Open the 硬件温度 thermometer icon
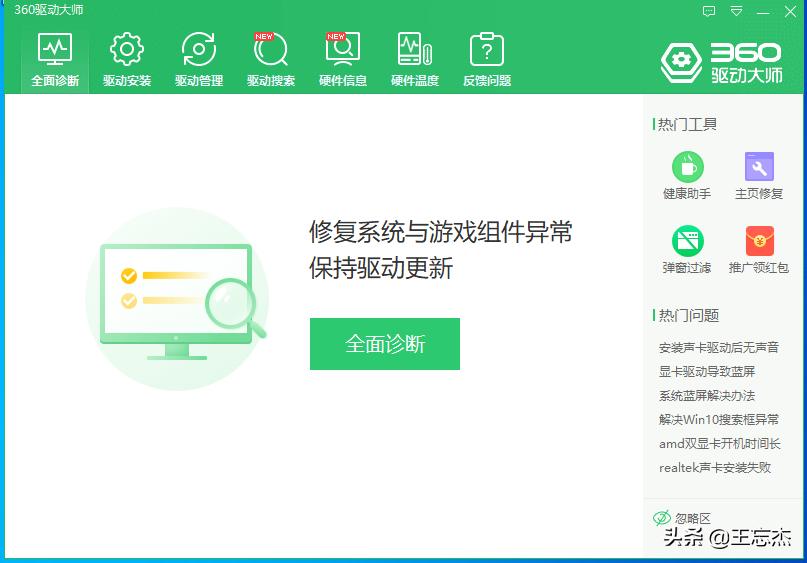807x563 pixels. 415,49
